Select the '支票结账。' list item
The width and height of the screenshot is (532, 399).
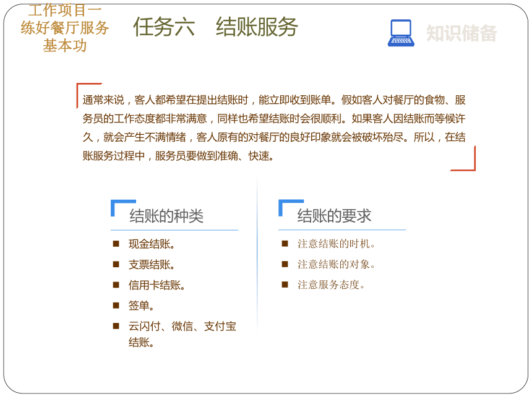[x=152, y=264]
